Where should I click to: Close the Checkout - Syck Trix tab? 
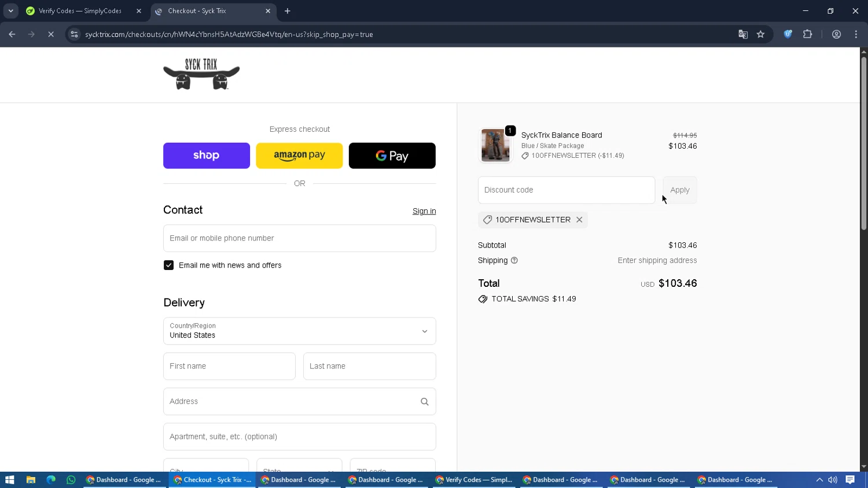[x=268, y=11]
